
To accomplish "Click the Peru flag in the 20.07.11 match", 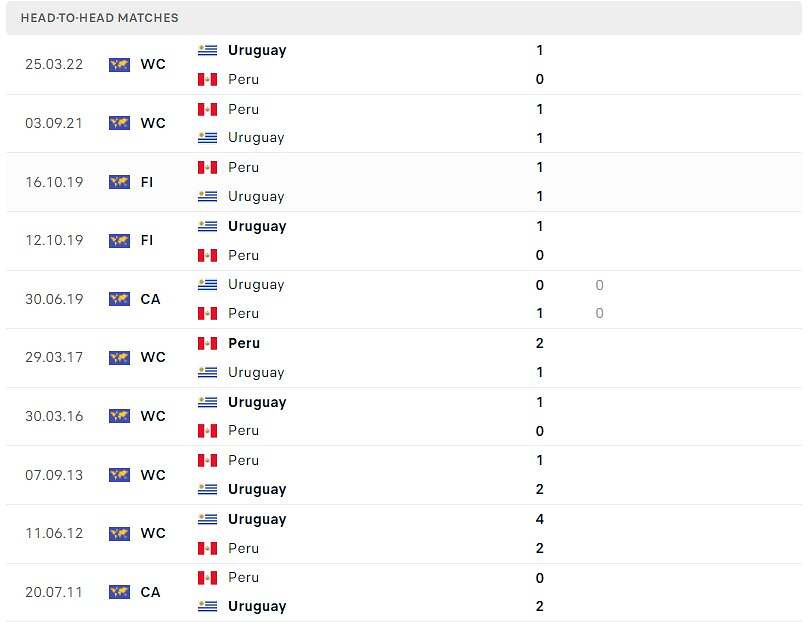I will [207, 578].
